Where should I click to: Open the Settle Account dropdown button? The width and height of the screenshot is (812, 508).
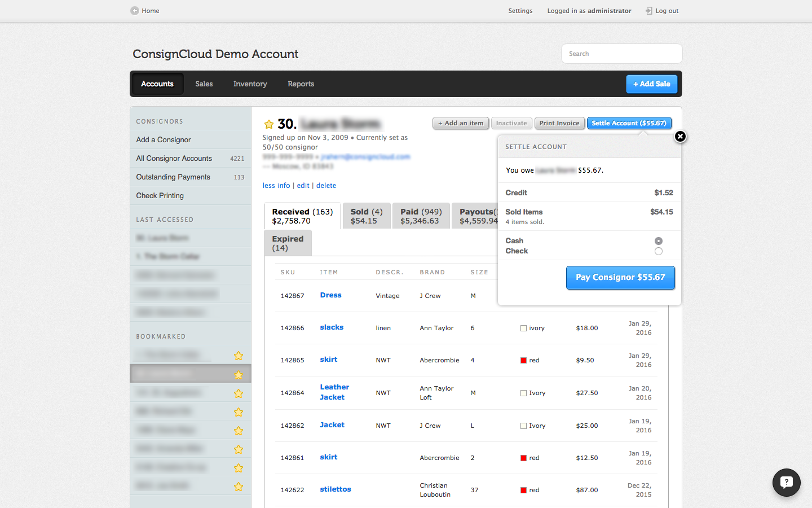click(x=629, y=123)
